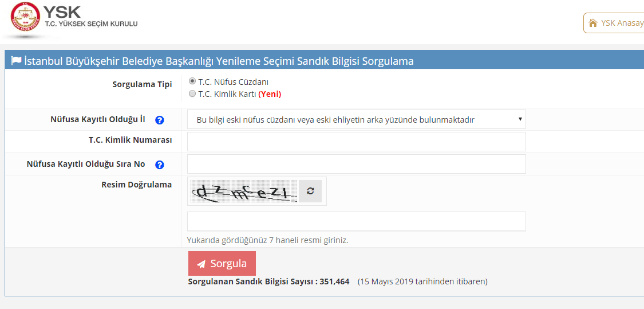This screenshot has height=309, width=644.
Task: Click the YSK T.C. Yüksek Seçim Kurulu title text
Action: (90, 18)
